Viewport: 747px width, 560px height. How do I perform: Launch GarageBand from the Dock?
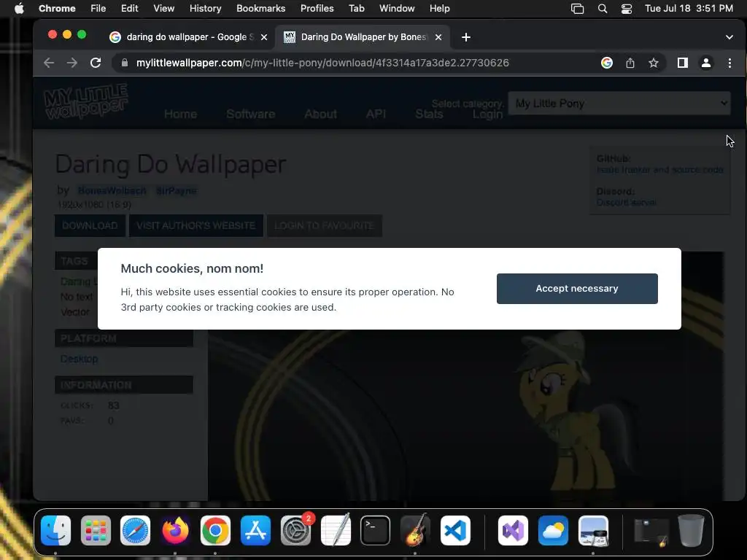tap(415, 531)
